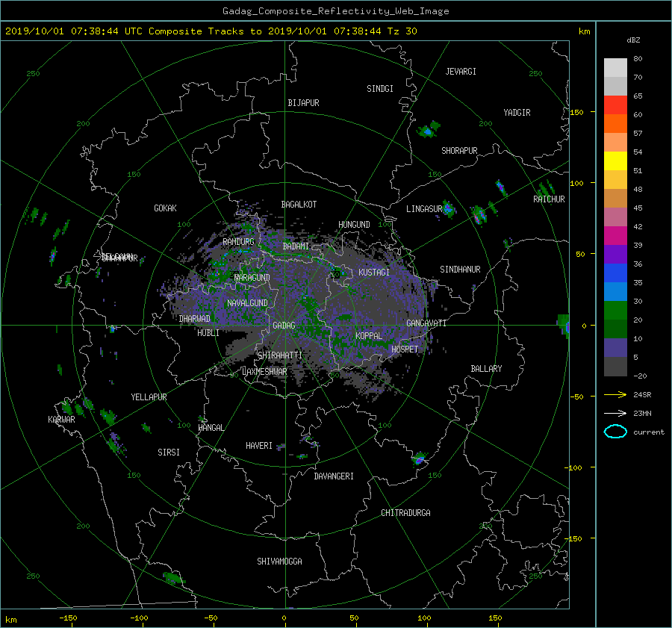Image resolution: width=672 pixels, height=628 pixels.
Task: Select the dark gray -20 to 5 dBZ swatch
Action: tap(615, 367)
